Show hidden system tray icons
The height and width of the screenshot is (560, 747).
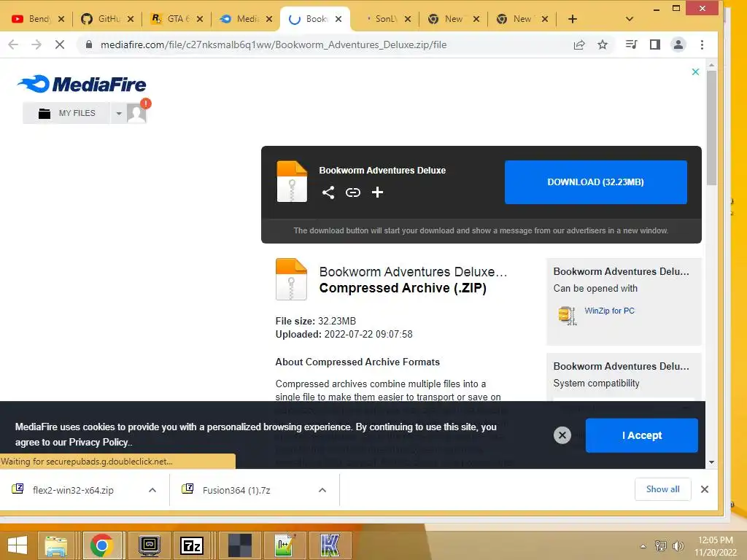[643, 546]
